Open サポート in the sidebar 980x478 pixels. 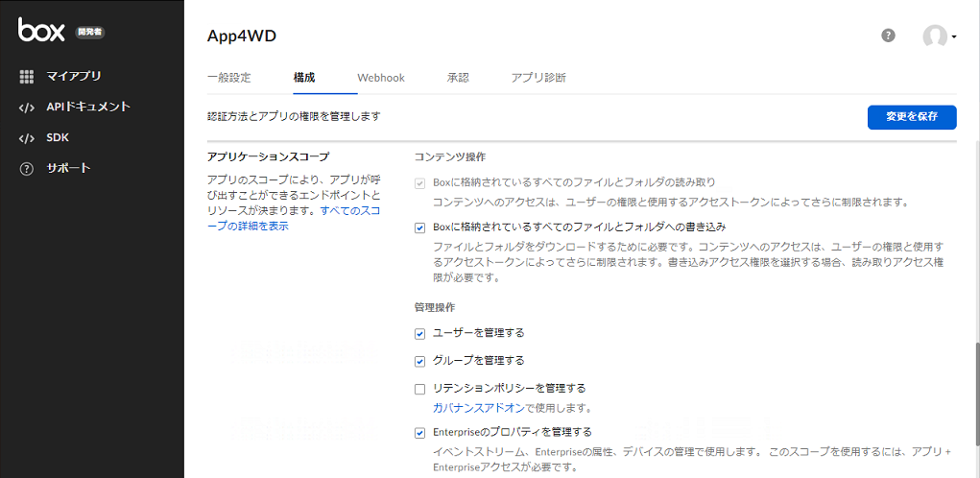click(69, 168)
